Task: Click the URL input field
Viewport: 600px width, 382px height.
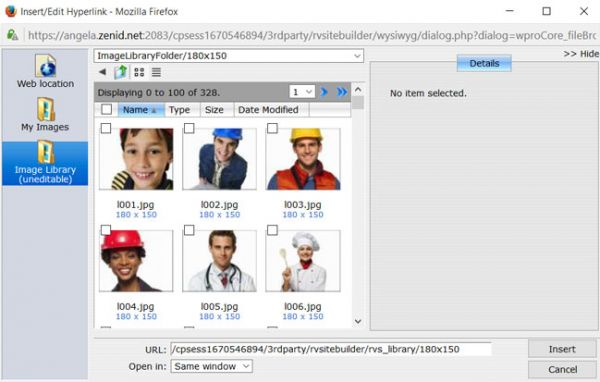Action: tap(331, 349)
